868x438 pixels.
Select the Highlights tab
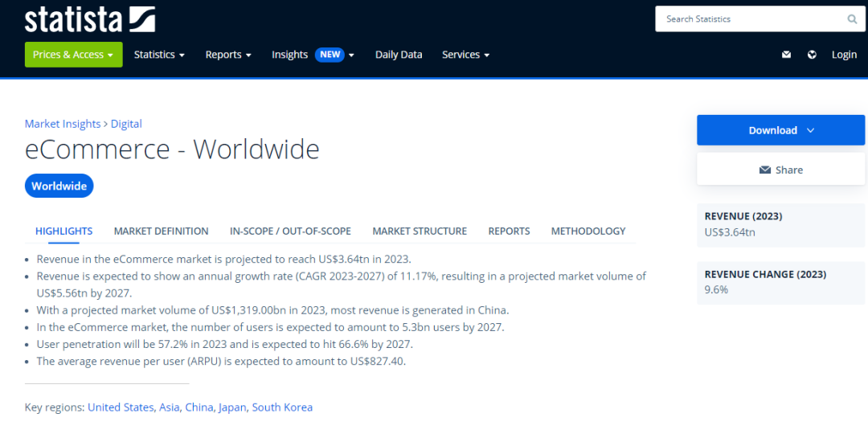pyautogui.click(x=63, y=231)
